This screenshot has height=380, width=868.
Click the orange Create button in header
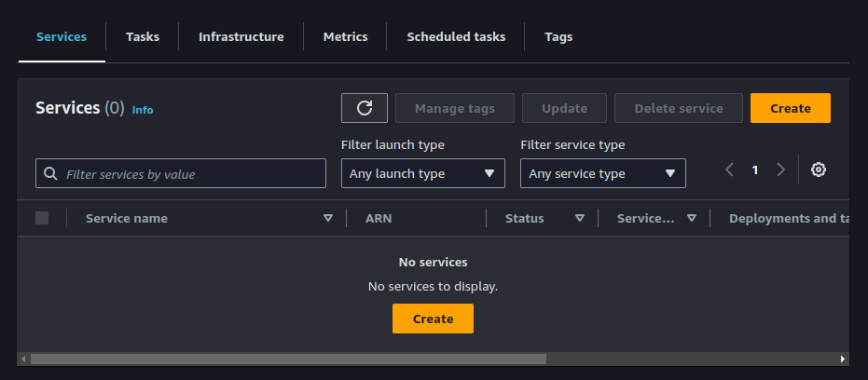pyautogui.click(x=790, y=108)
